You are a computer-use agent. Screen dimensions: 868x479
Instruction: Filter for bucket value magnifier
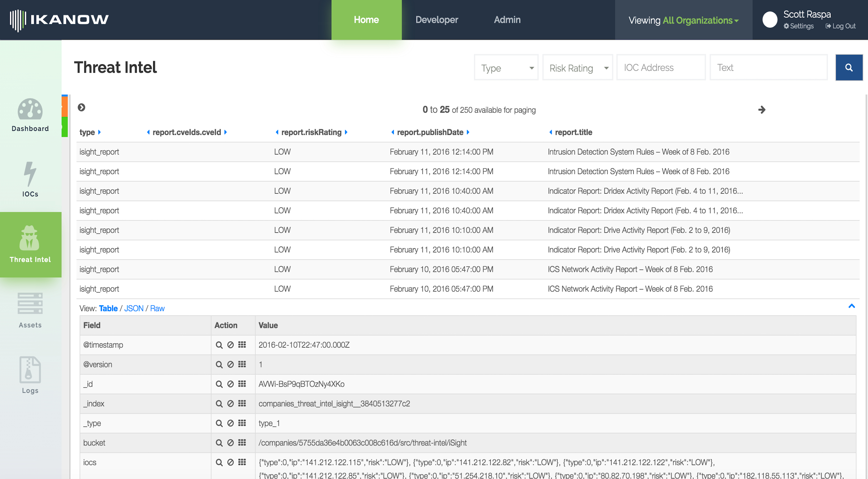219,443
